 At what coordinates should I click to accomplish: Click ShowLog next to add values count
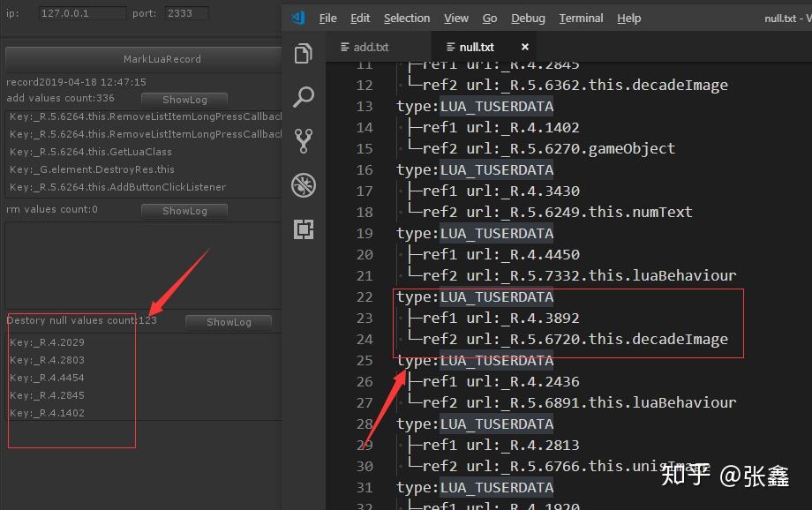point(184,100)
